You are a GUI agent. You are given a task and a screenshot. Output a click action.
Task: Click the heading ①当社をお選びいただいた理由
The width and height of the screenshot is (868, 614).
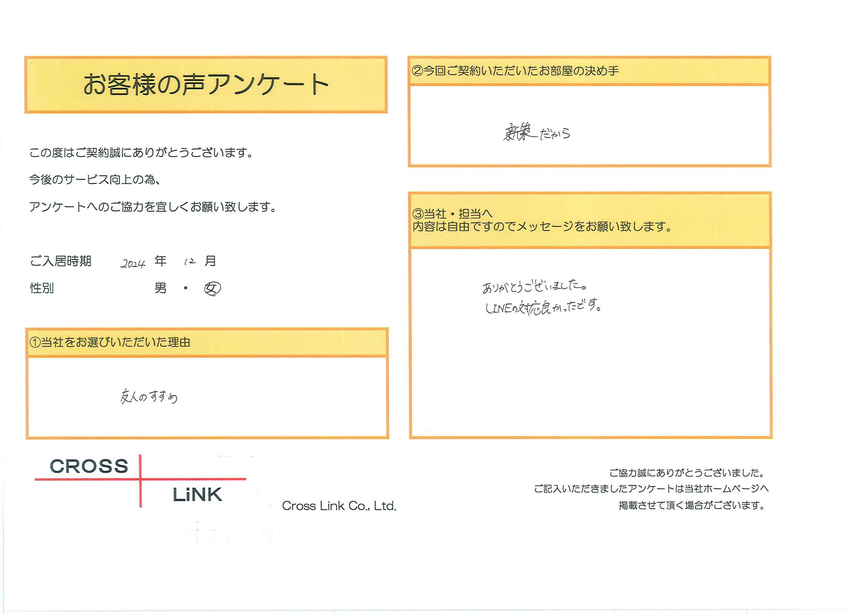coord(110,342)
